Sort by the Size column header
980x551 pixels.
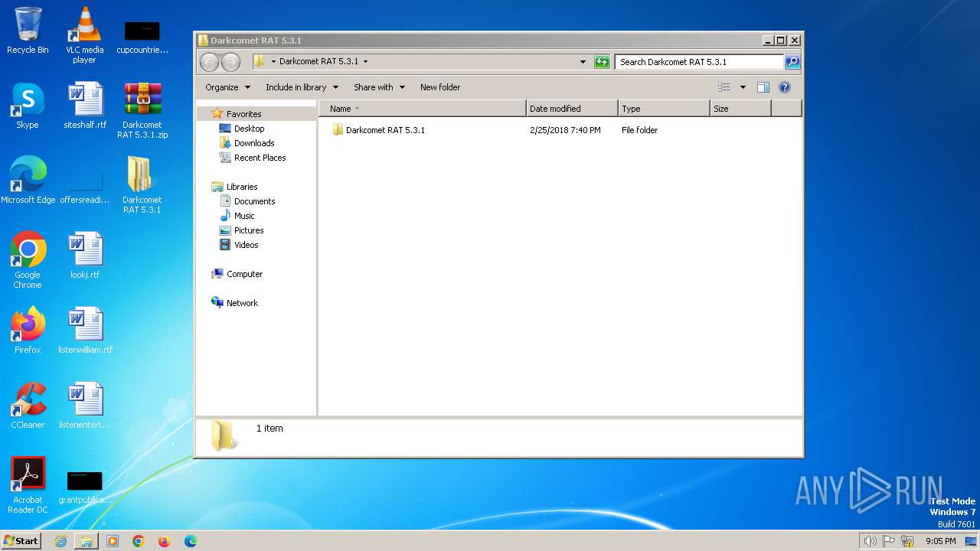pyautogui.click(x=740, y=109)
